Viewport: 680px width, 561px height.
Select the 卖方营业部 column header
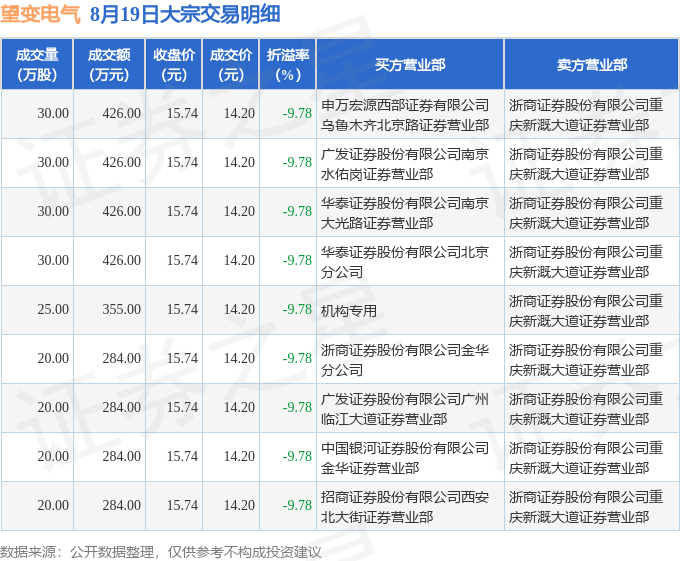tap(592, 65)
